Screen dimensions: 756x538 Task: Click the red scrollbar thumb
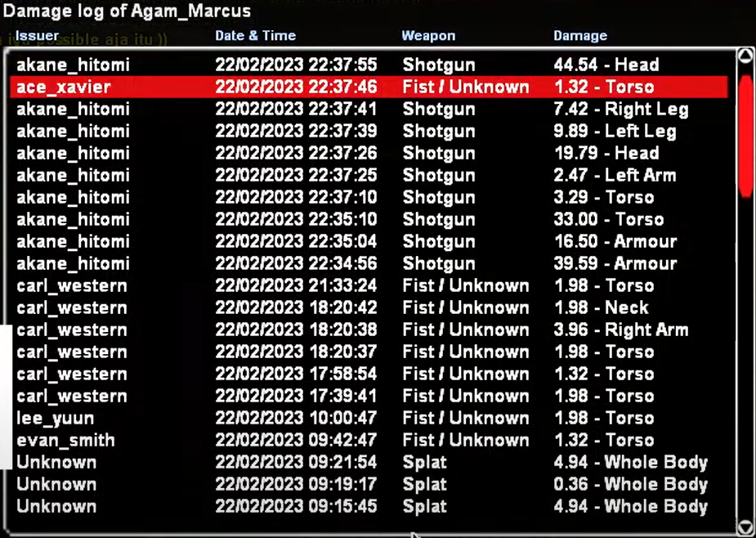click(746, 135)
